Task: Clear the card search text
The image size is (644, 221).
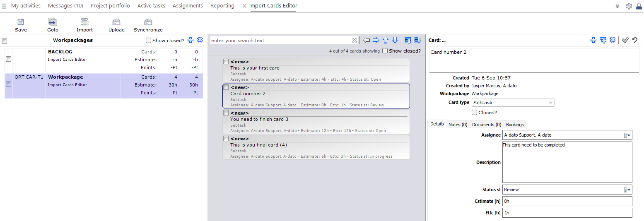Action: pyautogui.click(x=355, y=40)
